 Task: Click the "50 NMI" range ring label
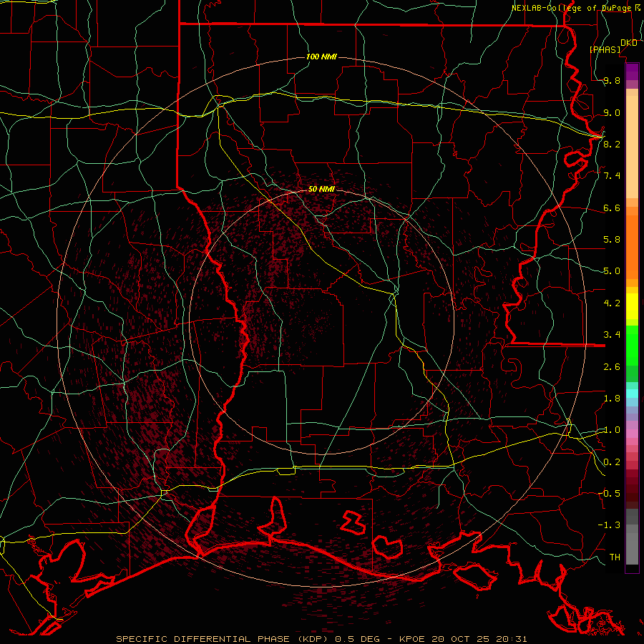point(321,189)
